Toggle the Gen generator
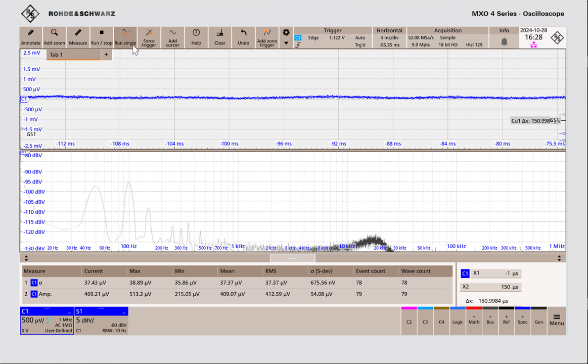The width and height of the screenshot is (588, 364). click(539, 321)
